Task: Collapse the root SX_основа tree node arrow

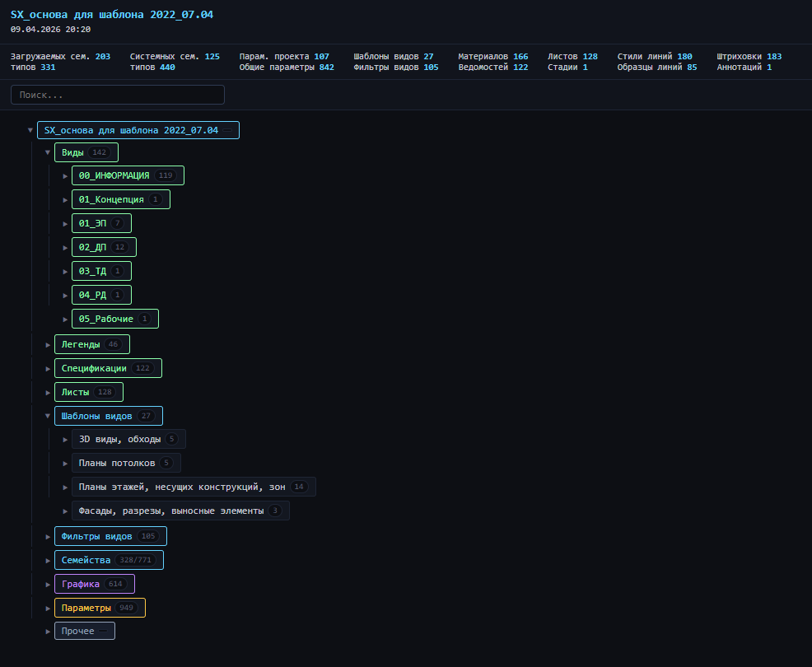Action: click(x=30, y=130)
